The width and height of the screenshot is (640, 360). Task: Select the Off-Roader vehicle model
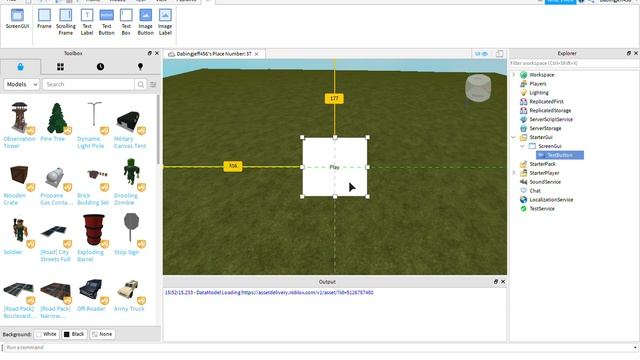click(93, 295)
